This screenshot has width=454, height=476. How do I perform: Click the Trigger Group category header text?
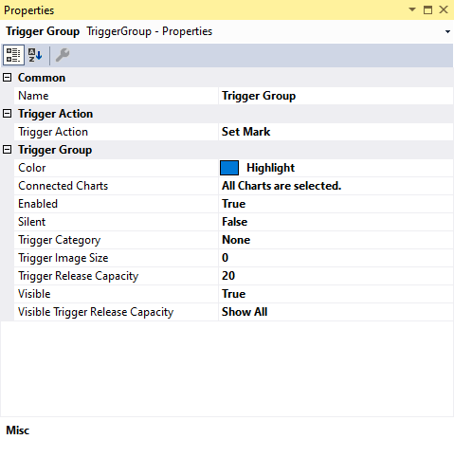tap(55, 150)
